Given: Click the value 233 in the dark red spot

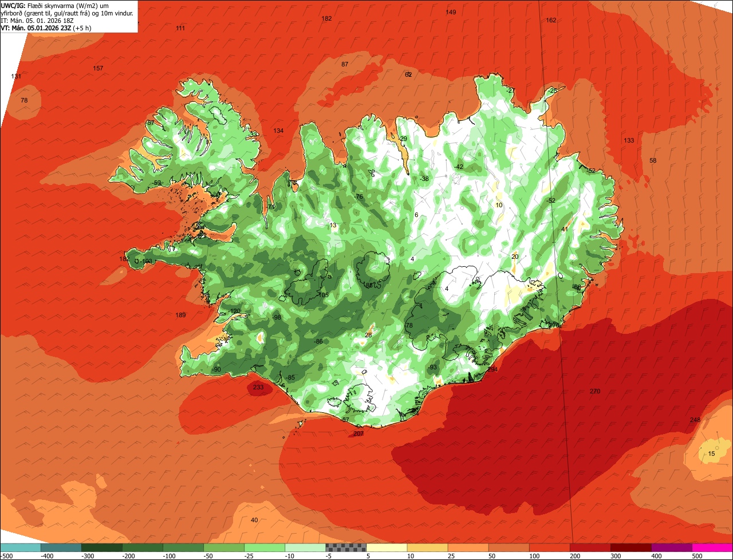Looking at the screenshot, I should pos(258,387).
